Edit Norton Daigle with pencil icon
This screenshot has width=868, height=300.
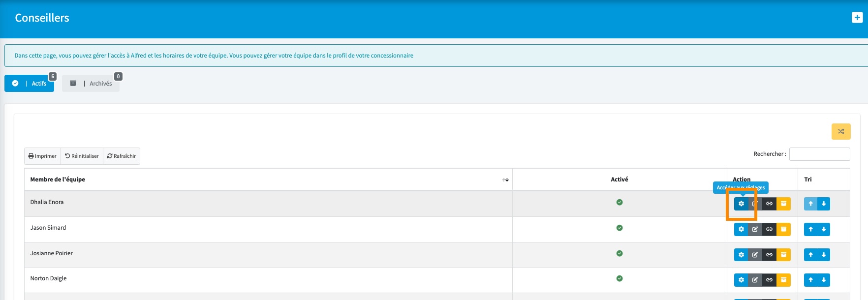click(755, 280)
